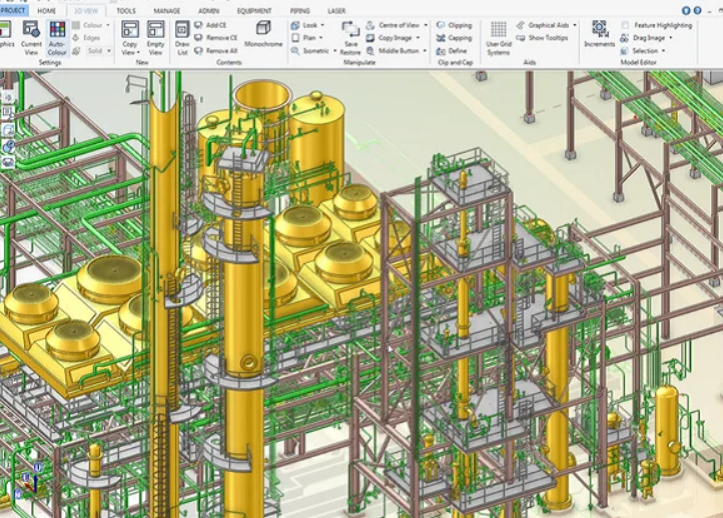Expand the Copy Image dropdown
Image resolution: width=723 pixels, height=518 pixels.
coord(418,38)
